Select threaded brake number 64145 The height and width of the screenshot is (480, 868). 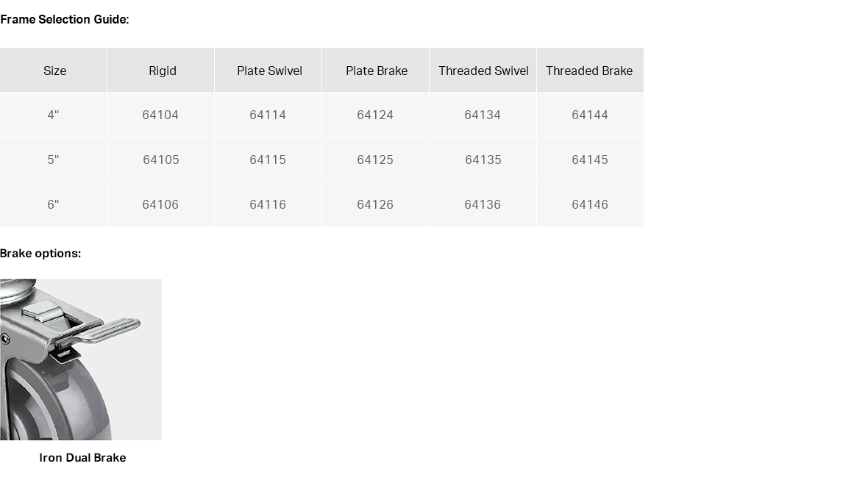[590, 160]
